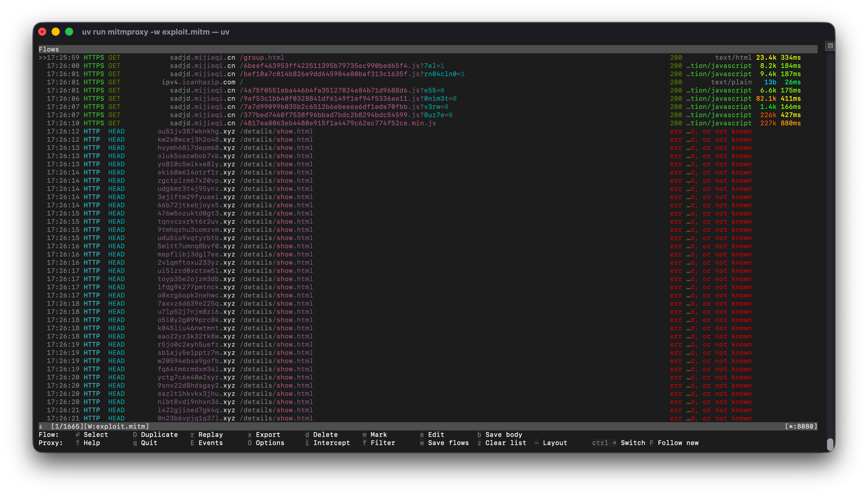
Task: Click the red close window button
Action: (42, 32)
